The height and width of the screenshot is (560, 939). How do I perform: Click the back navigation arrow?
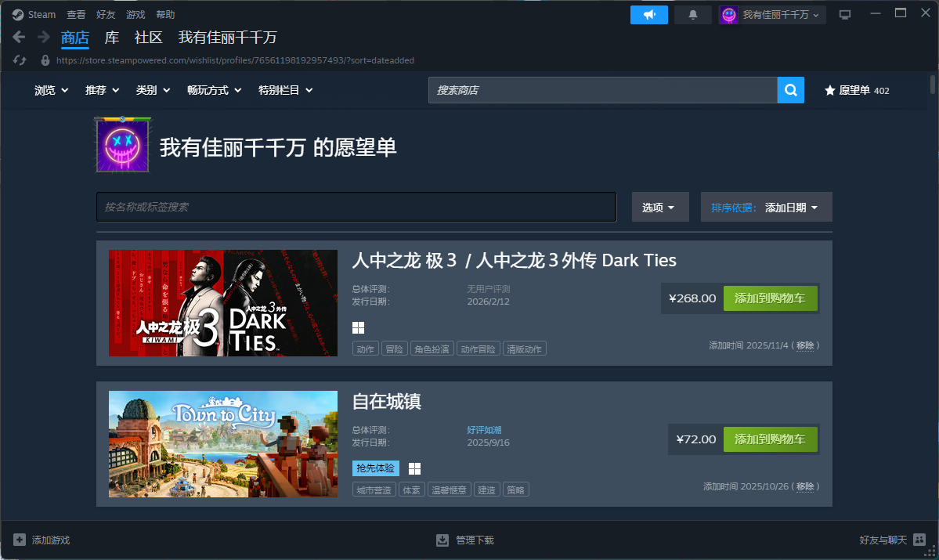(x=20, y=37)
